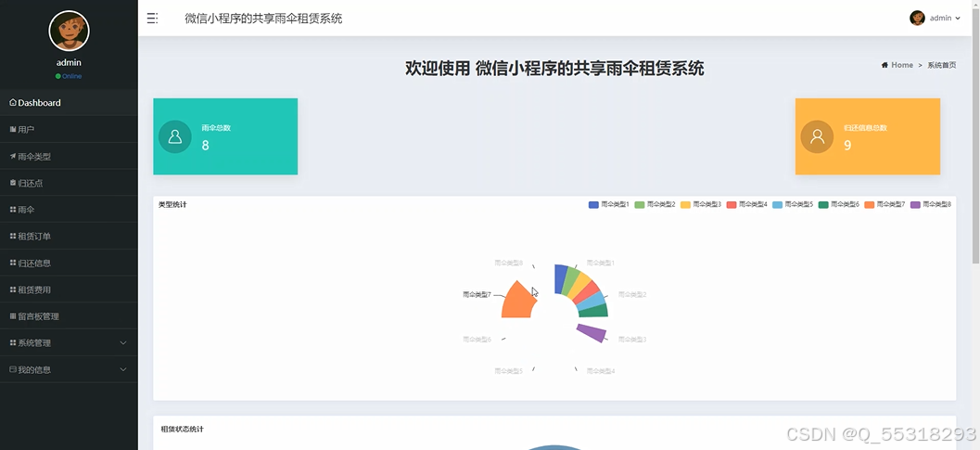Click the paper plane icon beside 雨伞类型
This screenshot has width=980, height=450.
pyautogui.click(x=13, y=157)
